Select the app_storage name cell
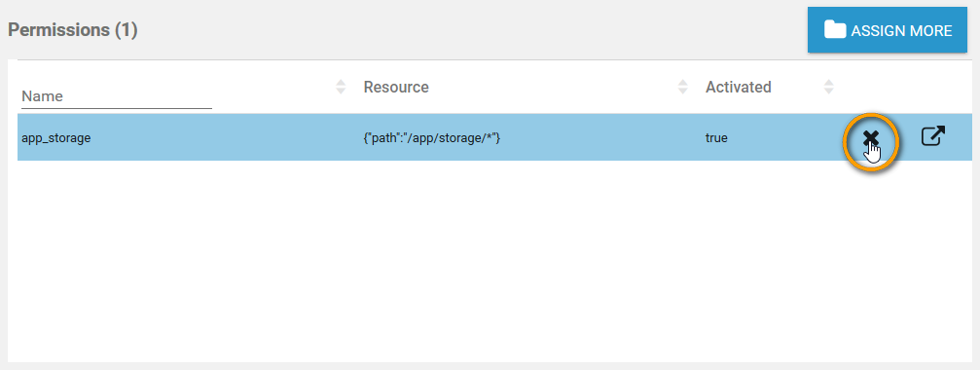This screenshot has height=370, width=980. click(56, 138)
